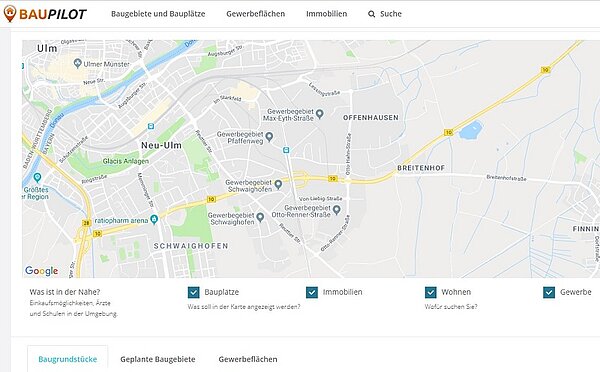This screenshot has height=372, width=600.
Task: Click transit stop icon below Pfaffenweg
Action: 286,150
